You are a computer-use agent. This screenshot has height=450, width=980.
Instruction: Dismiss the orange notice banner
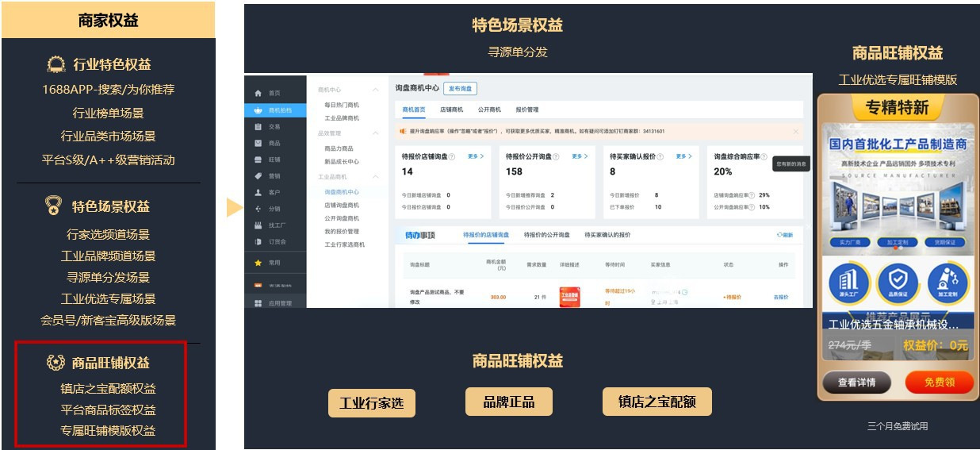coord(795,131)
